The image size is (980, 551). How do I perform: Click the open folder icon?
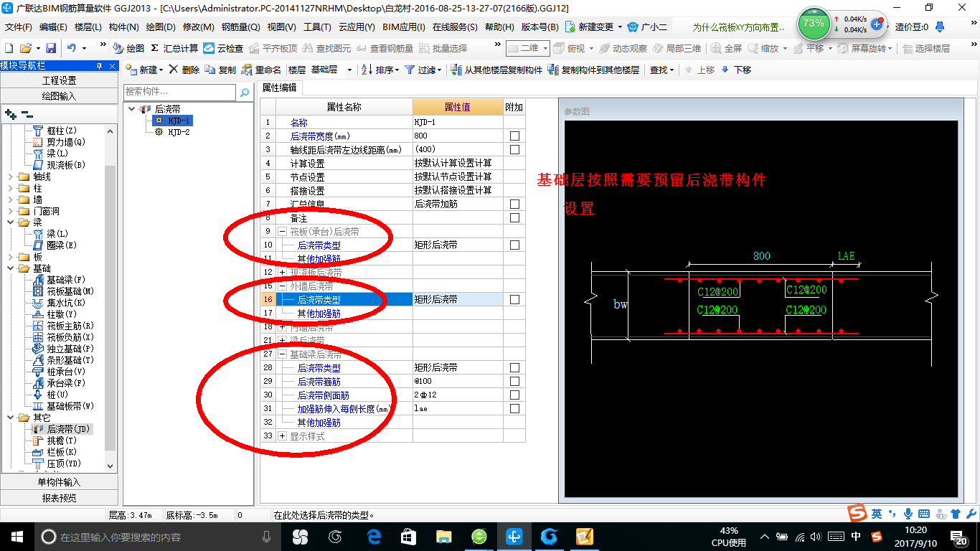(25, 48)
